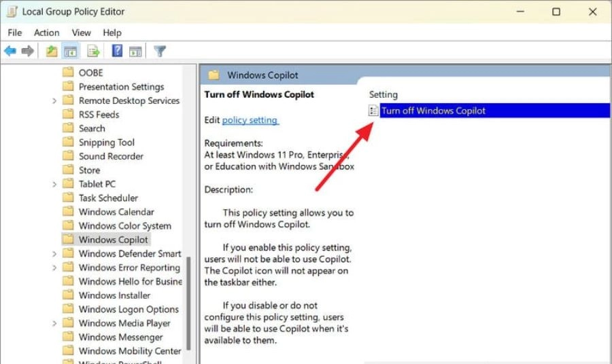Toggle the Show/Hide action pane icon
Image resolution: width=612 pixels, height=364 pixels.
(135, 51)
